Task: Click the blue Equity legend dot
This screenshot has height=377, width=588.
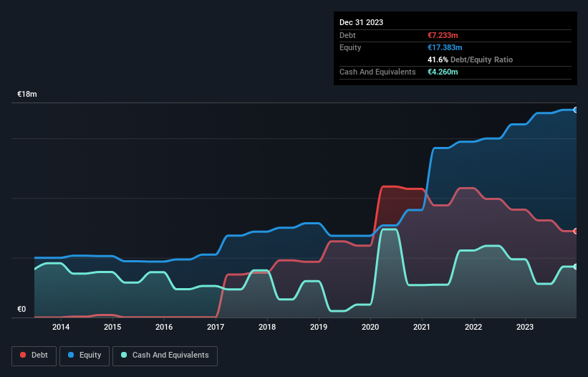Action: click(x=71, y=355)
